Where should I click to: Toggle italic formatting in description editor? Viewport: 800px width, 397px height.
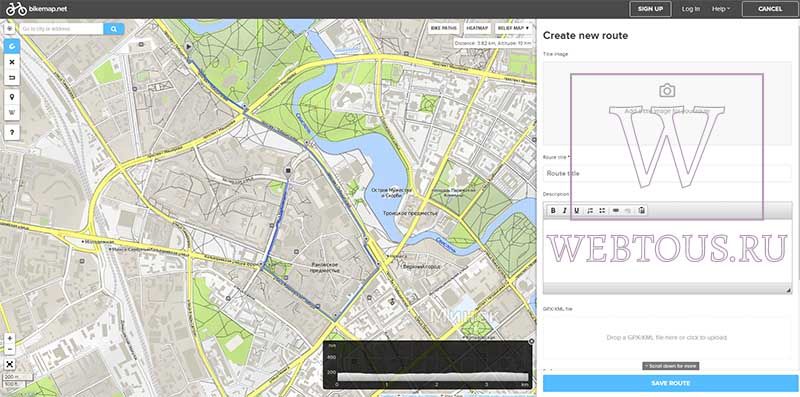(565, 210)
